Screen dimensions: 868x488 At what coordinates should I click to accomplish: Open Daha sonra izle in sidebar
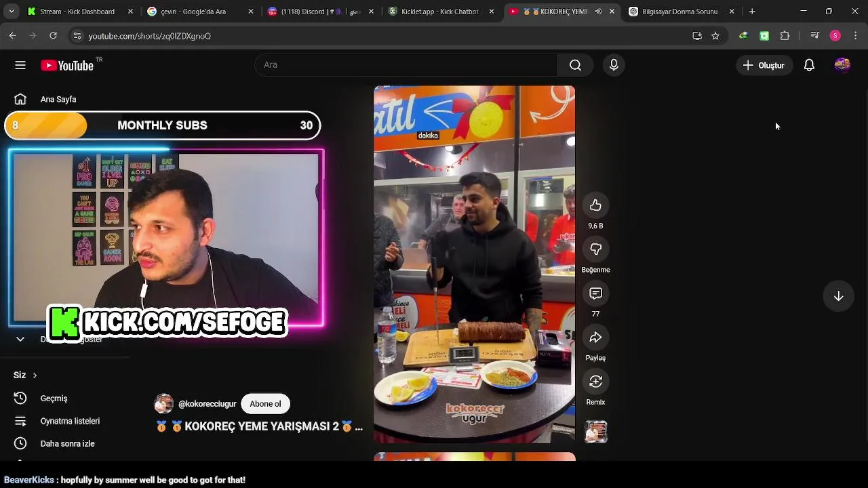pyautogui.click(x=54, y=444)
